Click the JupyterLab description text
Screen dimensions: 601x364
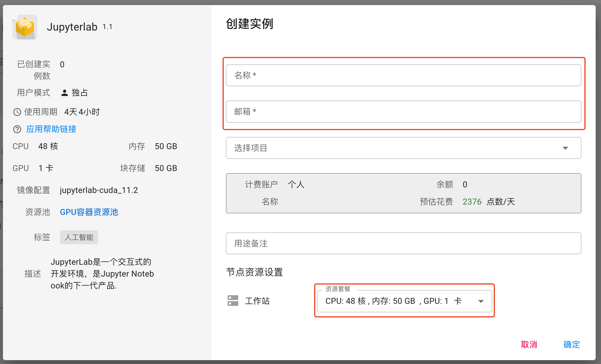tap(102, 274)
